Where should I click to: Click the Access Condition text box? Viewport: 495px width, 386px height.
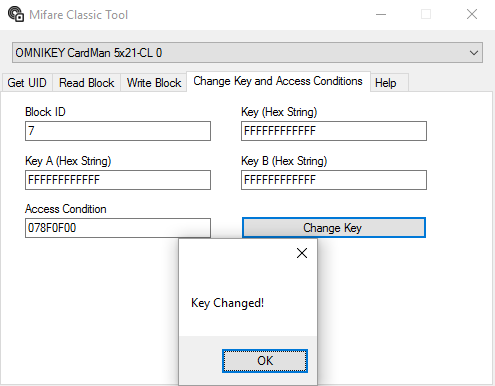pos(118,228)
